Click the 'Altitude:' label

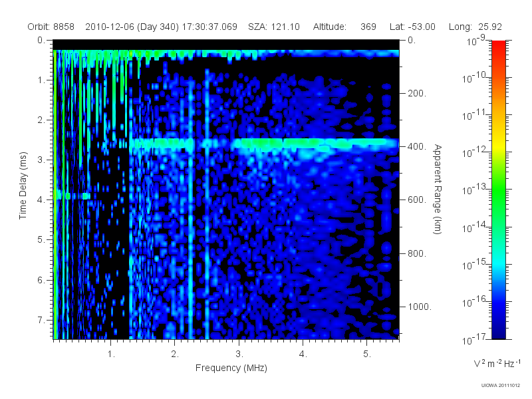[329, 27]
